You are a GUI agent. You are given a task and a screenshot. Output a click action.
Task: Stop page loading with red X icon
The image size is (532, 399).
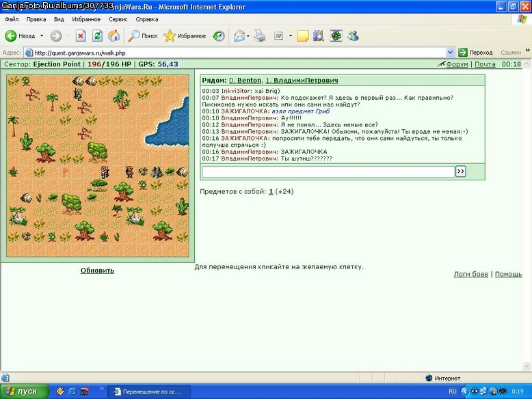pyautogui.click(x=81, y=36)
